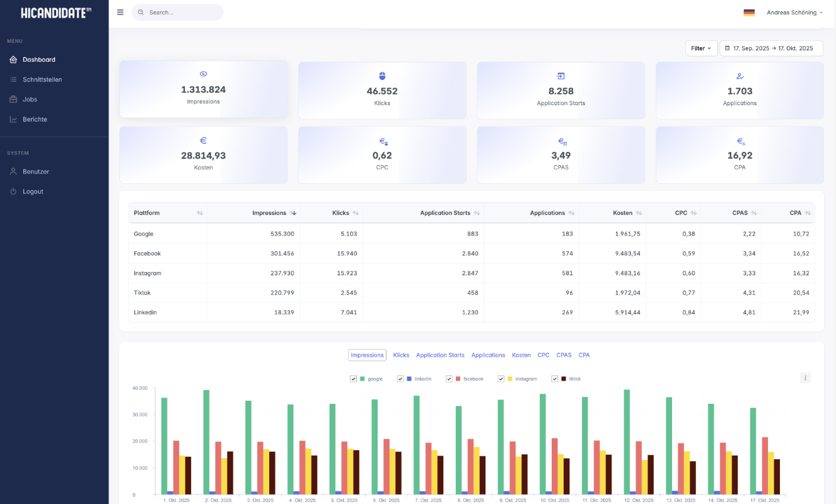This screenshot has width=836, height=504.
Task: Click the hamburger menu icon
Action: [x=120, y=12]
